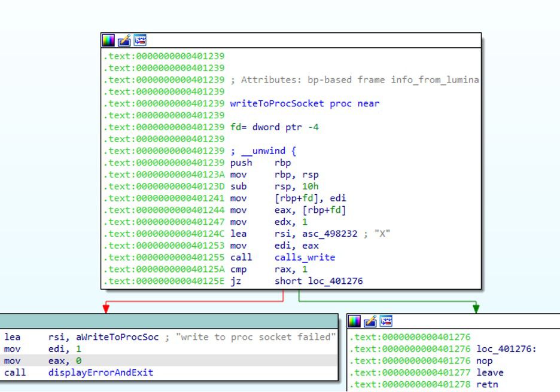Click the pencil icon in loc_401276 node header
Image resolution: width=560 pixels, height=392 pixels.
tap(370, 321)
